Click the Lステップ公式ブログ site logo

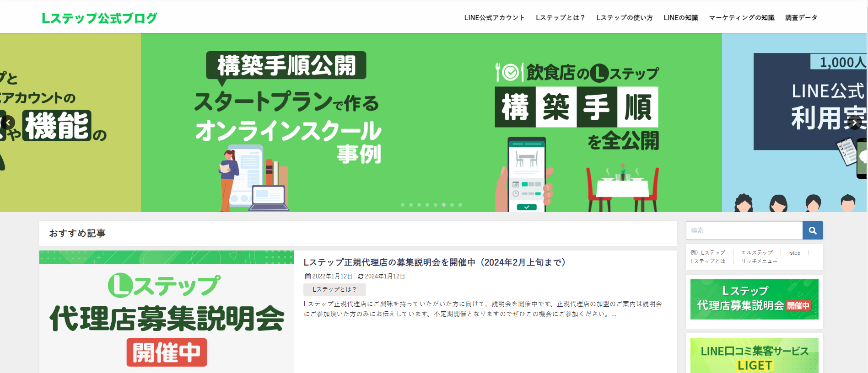(99, 18)
